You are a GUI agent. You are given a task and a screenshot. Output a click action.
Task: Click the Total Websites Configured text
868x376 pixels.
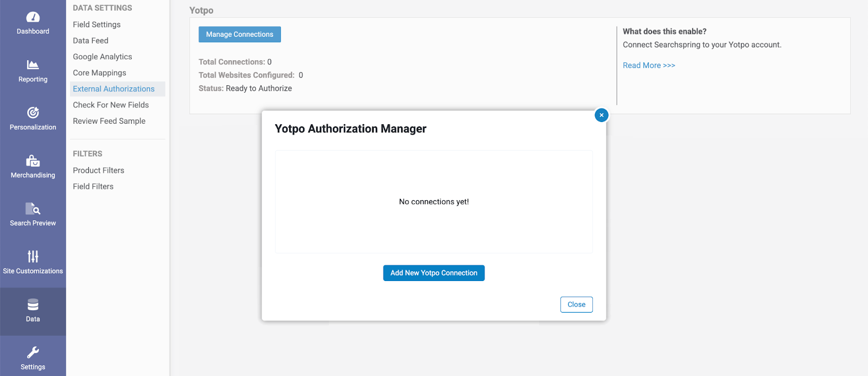pyautogui.click(x=251, y=75)
